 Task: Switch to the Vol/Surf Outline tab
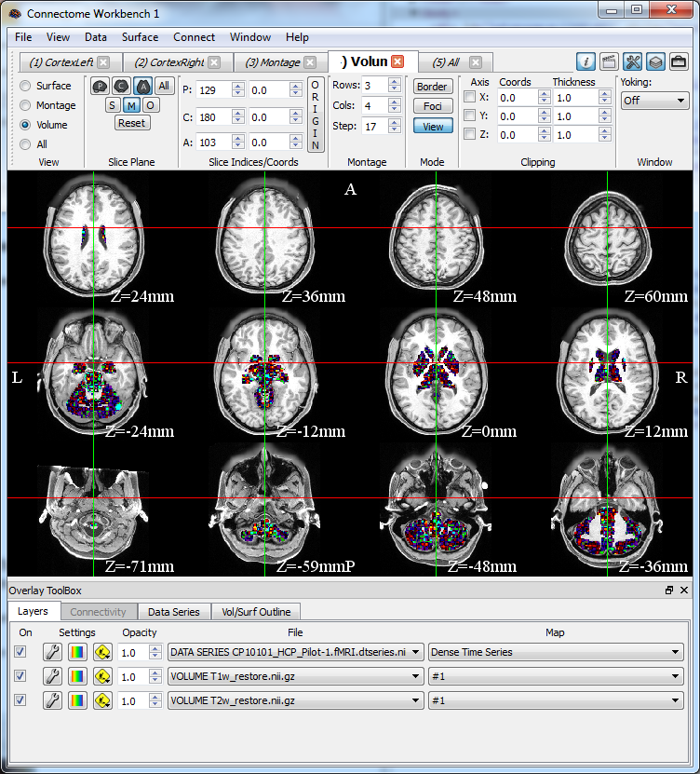point(255,612)
